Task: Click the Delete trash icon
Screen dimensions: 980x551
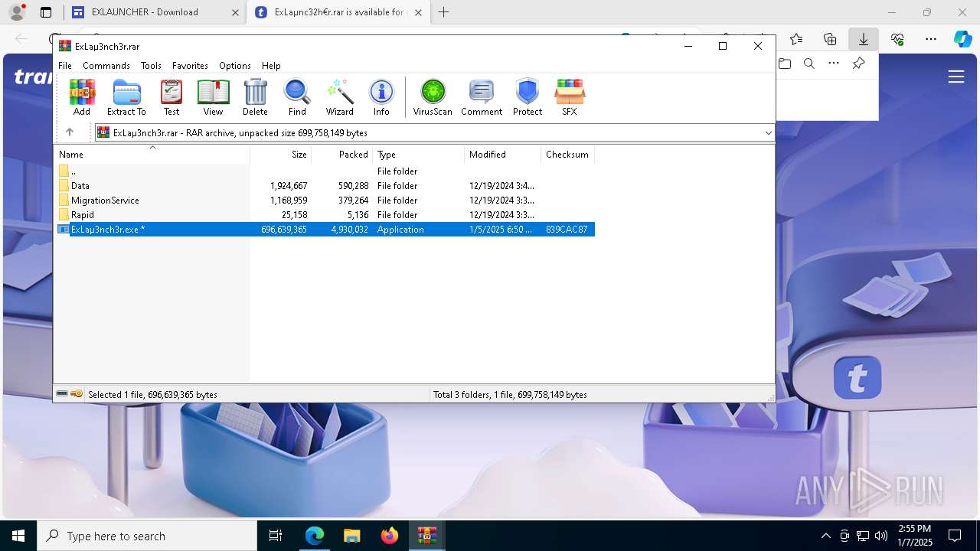Action: tap(255, 97)
